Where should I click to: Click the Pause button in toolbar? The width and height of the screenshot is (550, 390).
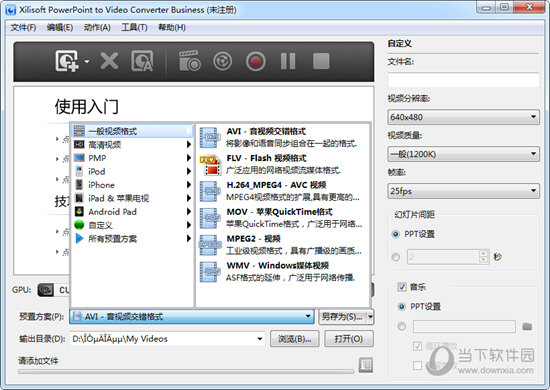pos(288,61)
